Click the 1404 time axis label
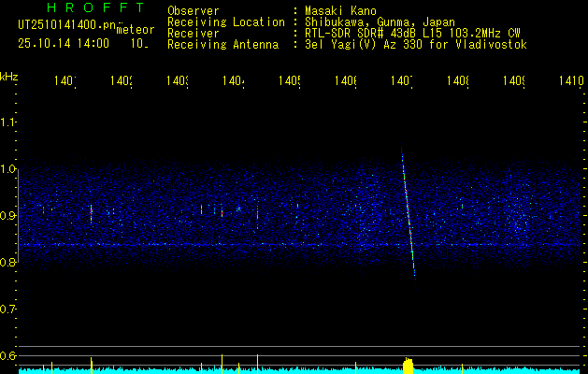The image size is (588, 374). point(234,80)
